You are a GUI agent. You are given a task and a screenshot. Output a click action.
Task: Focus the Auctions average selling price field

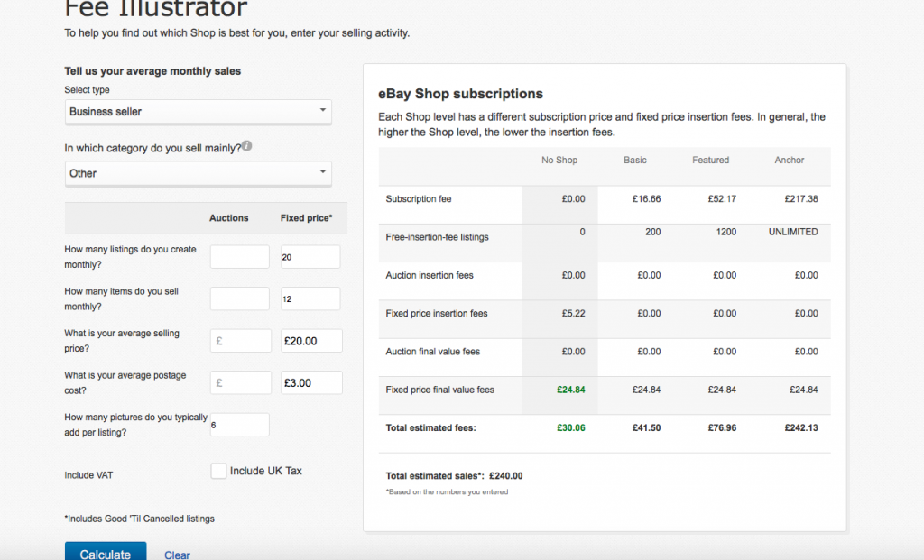(241, 341)
